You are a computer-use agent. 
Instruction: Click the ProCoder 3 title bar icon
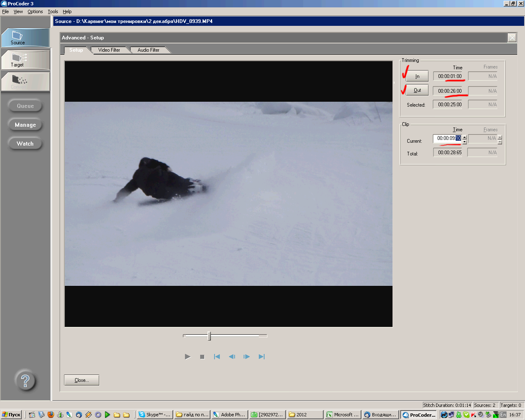tap(4, 3)
